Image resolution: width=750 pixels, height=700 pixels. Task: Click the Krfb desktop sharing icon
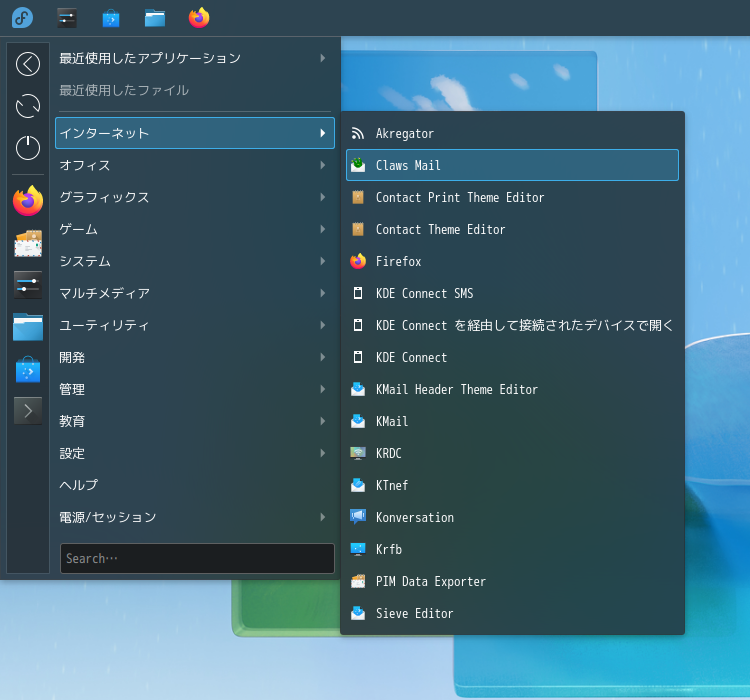point(358,549)
